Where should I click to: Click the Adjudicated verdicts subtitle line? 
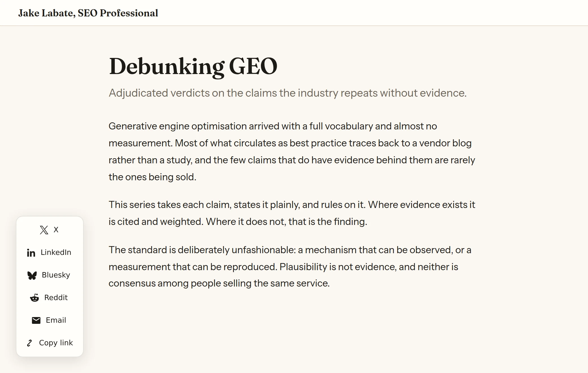click(288, 93)
